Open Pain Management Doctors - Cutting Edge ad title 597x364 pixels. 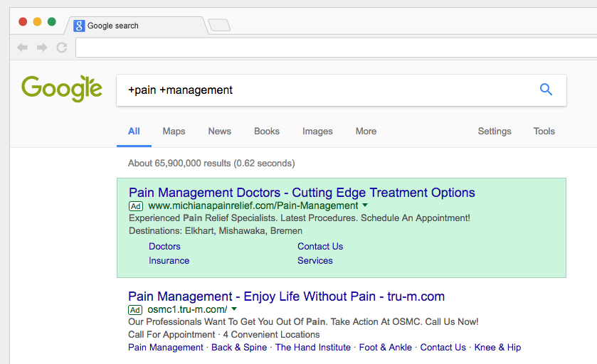(x=302, y=193)
